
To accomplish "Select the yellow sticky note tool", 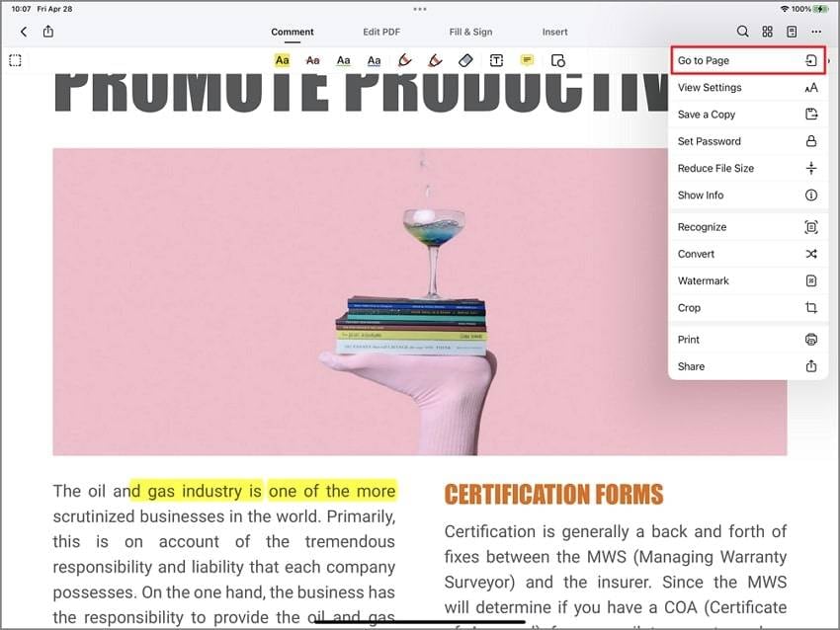I will 527,60.
